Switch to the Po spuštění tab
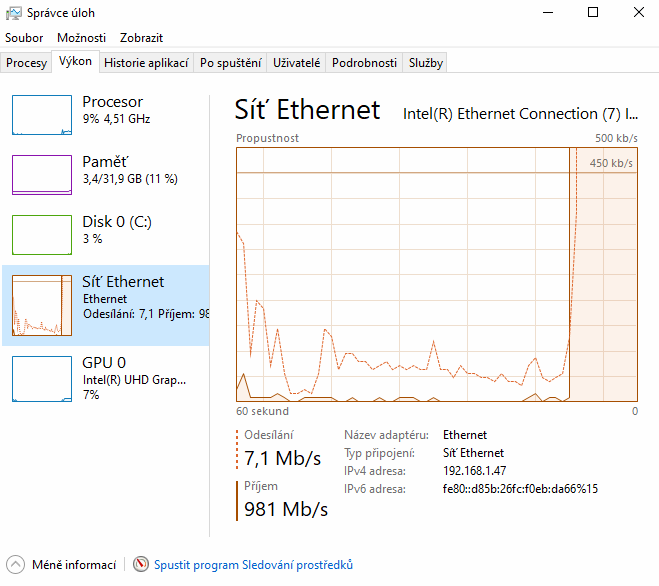Screen dimensions: 659x586 point(230,63)
